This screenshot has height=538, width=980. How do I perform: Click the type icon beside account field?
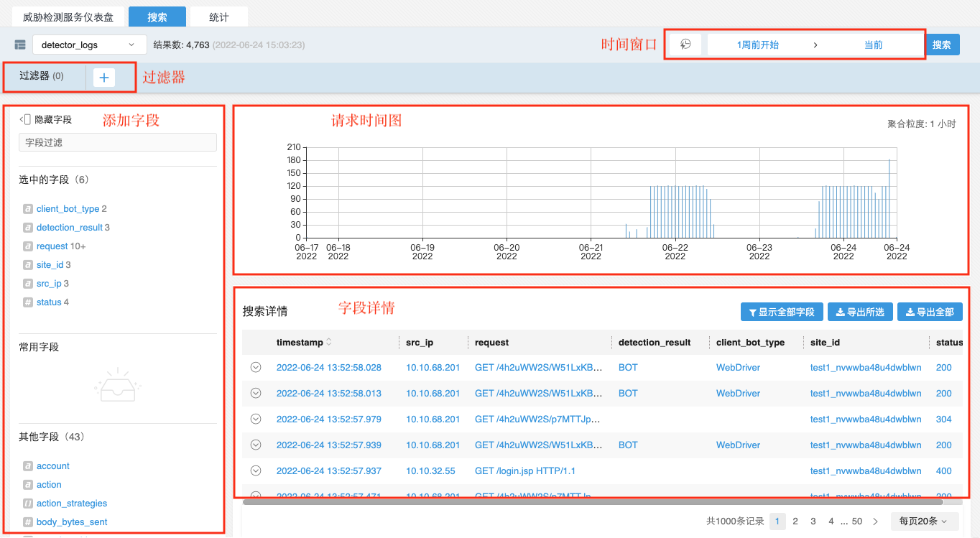point(28,466)
